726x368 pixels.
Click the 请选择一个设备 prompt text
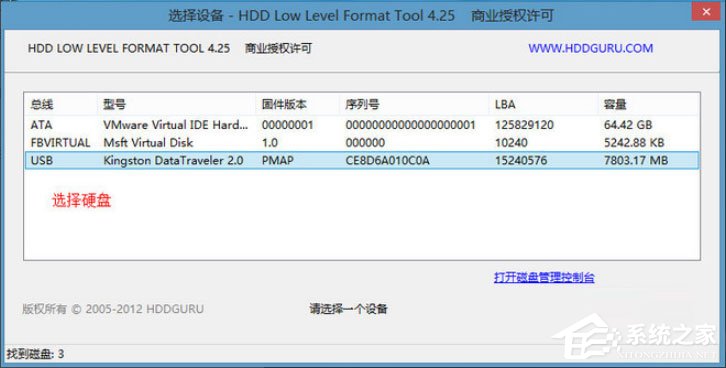[348, 309]
